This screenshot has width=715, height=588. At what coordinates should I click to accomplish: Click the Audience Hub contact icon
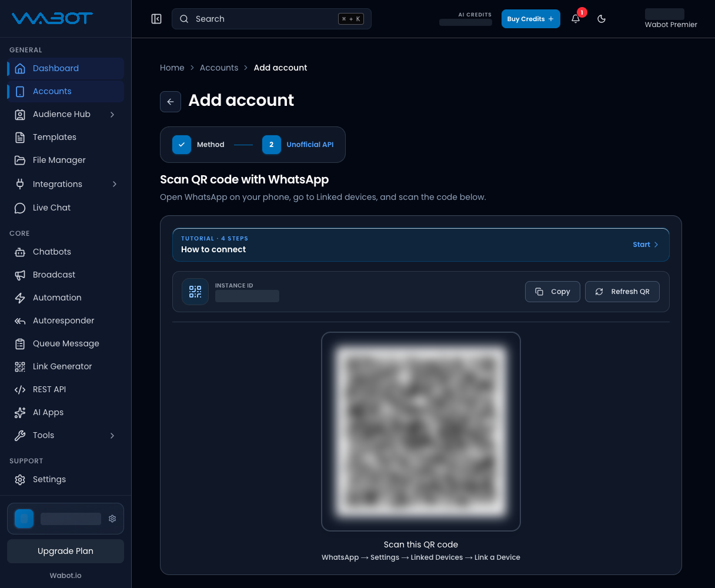[20, 114]
